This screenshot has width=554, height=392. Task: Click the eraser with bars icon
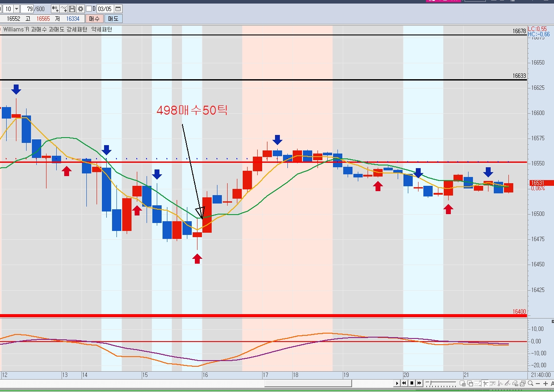(x=515, y=383)
